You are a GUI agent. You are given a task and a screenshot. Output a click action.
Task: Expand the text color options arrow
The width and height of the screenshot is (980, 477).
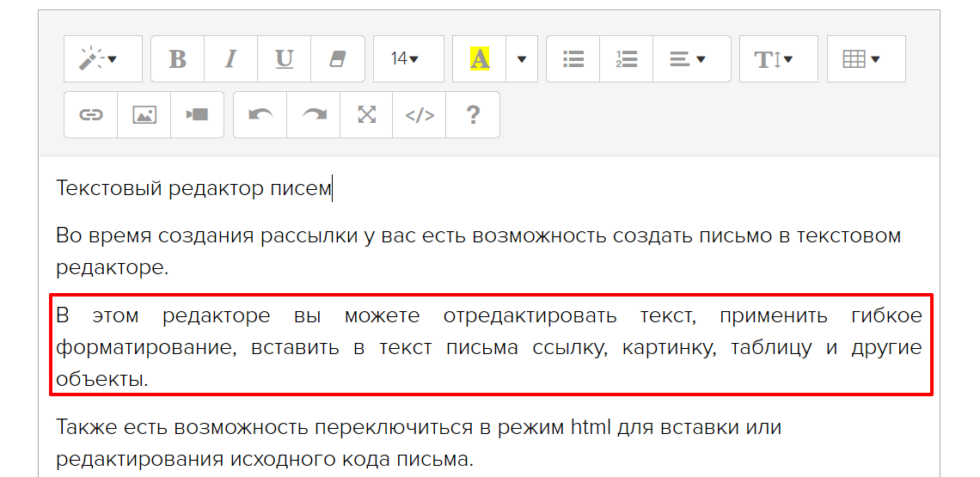[x=521, y=58]
